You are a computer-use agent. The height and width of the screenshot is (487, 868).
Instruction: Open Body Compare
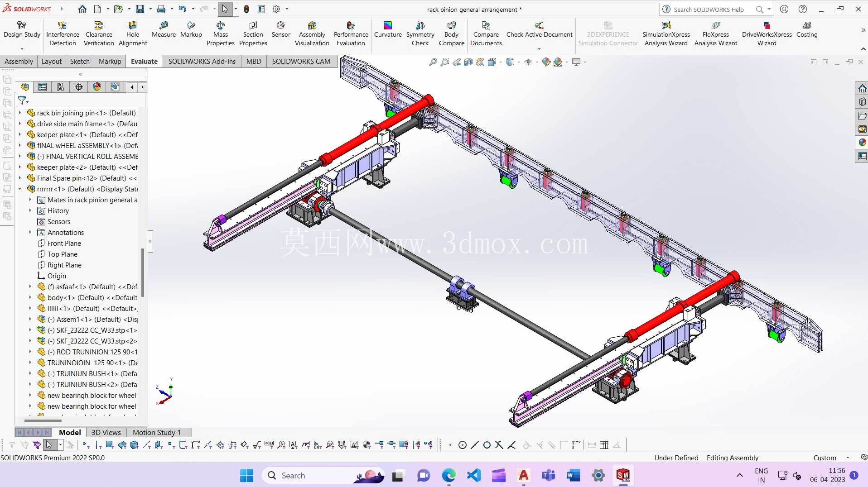click(451, 34)
